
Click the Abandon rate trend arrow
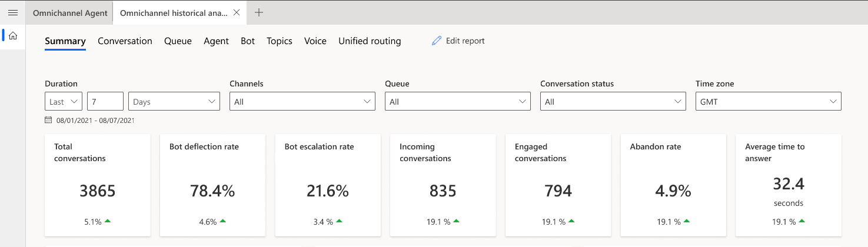(x=687, y=221)
